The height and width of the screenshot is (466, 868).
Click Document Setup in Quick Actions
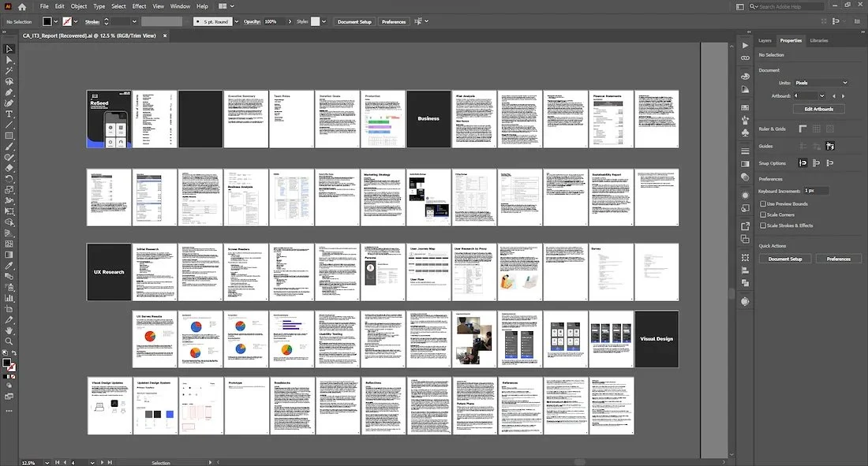click(785, 259)
